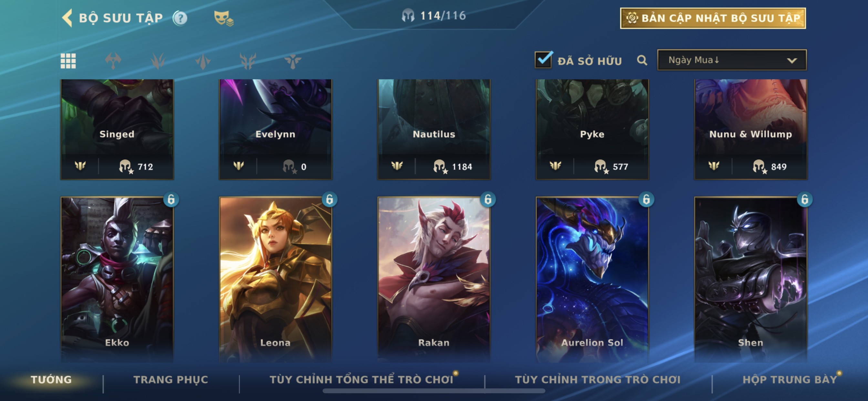Open TÙY CHỈNH TRONG TRÒ CHƠI tab

597,379
